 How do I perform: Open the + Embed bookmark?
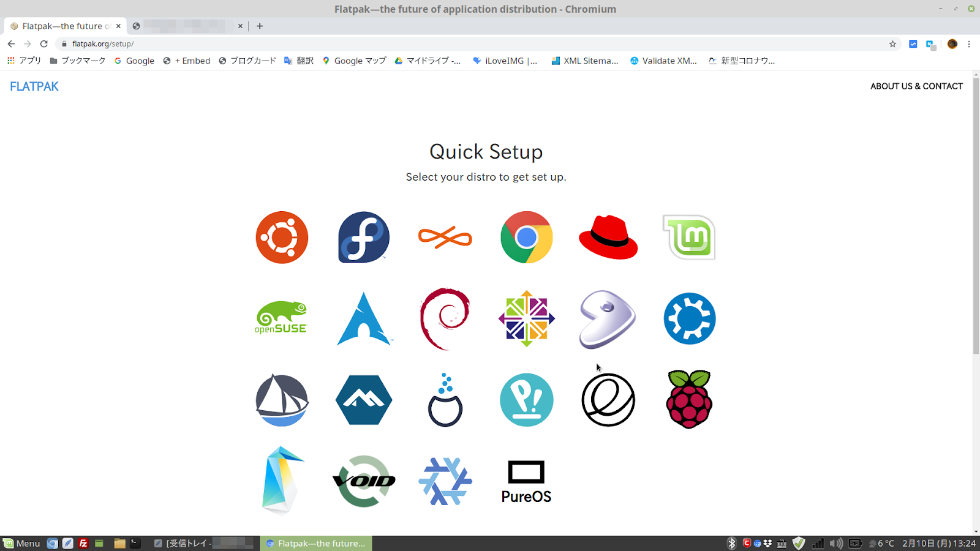[187, 61]
